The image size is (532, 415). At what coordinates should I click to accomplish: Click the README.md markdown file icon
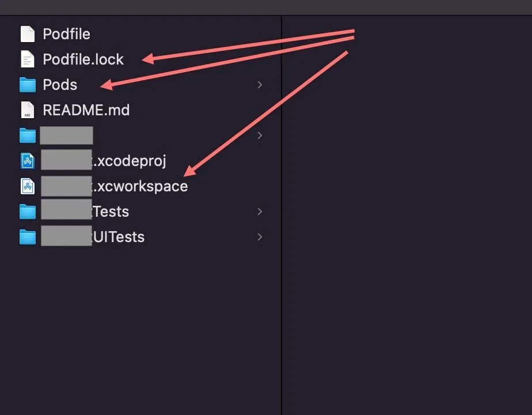point(28,110)
